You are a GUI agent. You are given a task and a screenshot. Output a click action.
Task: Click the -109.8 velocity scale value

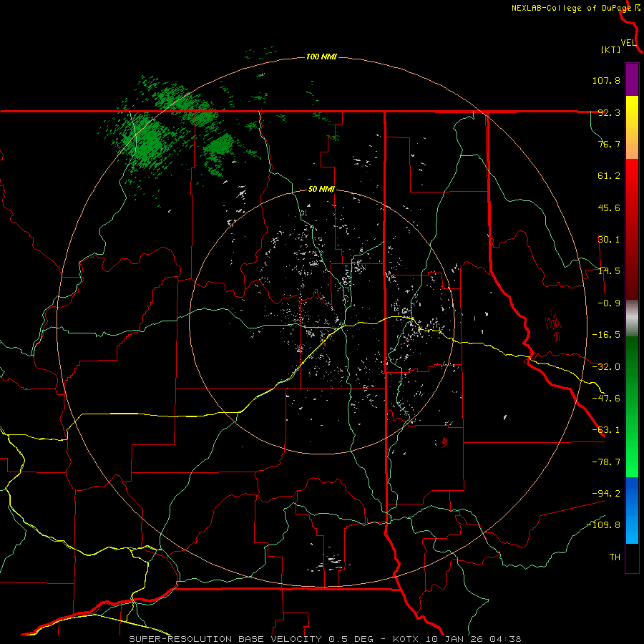pos(604,525)
